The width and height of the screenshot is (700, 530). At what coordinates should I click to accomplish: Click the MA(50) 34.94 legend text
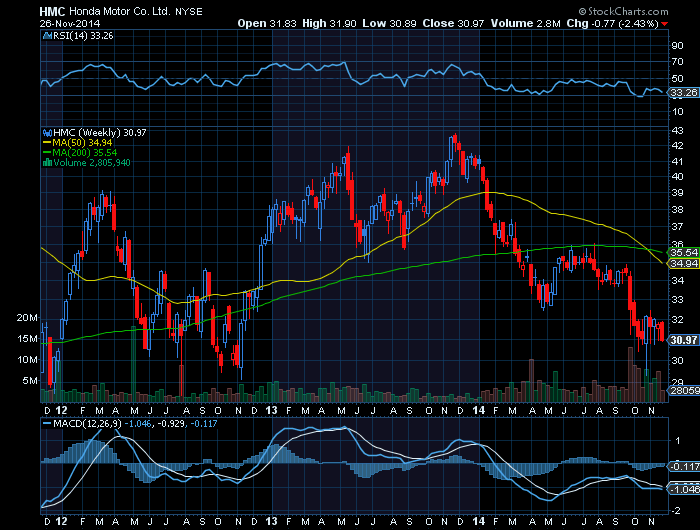(82, 143)
